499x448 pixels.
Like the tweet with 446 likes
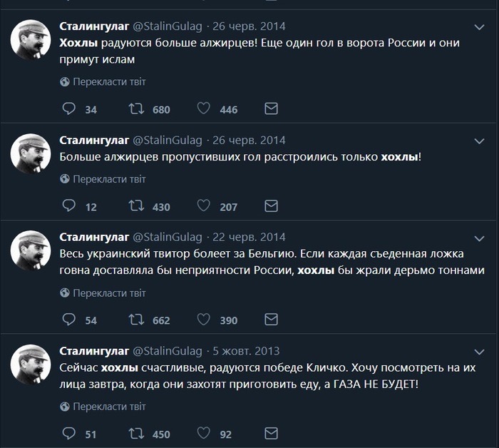pos(203,109)
